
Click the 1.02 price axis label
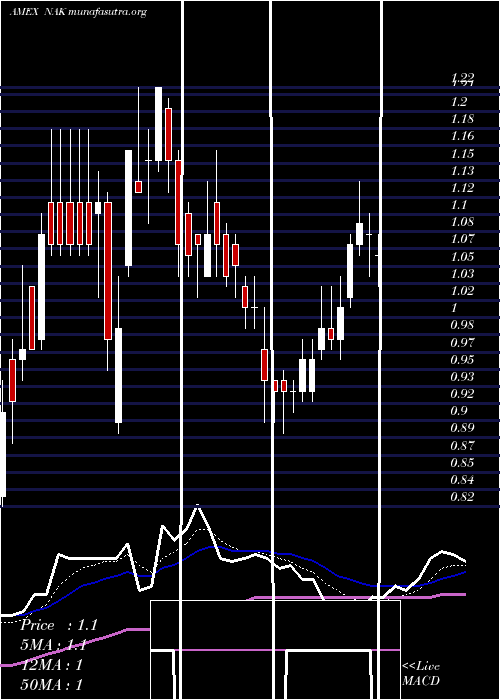point(462,291)
